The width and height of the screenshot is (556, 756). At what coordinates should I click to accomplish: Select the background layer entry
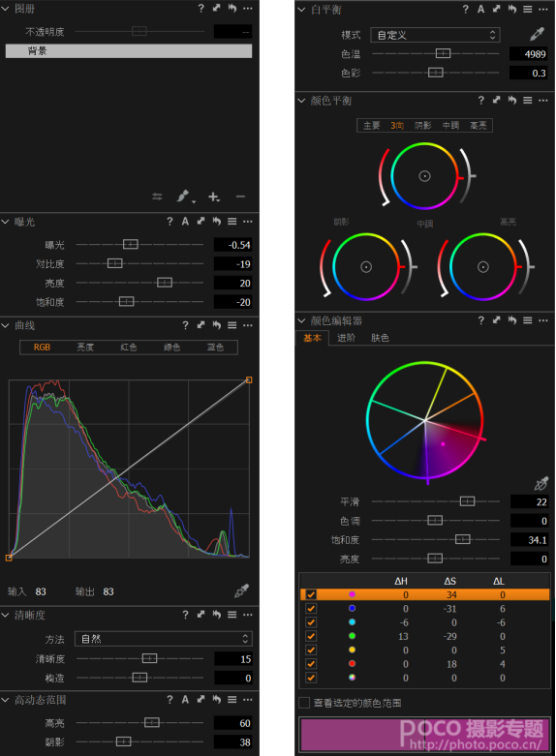pos(129,51)
